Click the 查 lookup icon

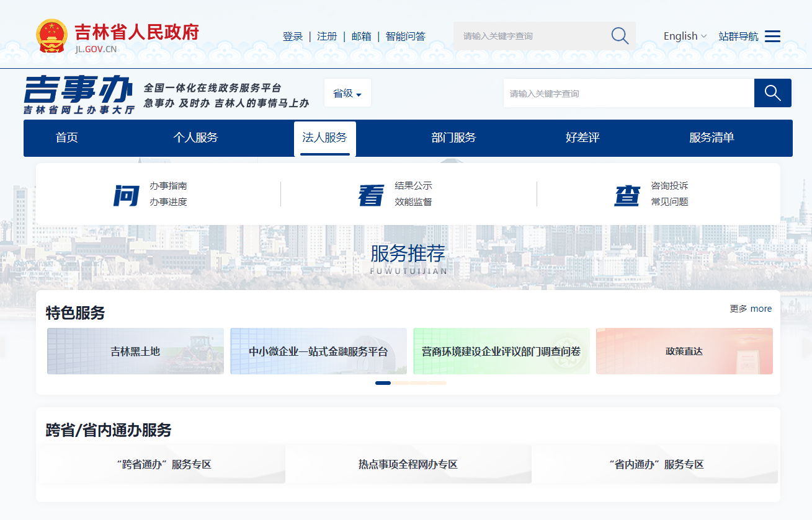coord(627,195)
